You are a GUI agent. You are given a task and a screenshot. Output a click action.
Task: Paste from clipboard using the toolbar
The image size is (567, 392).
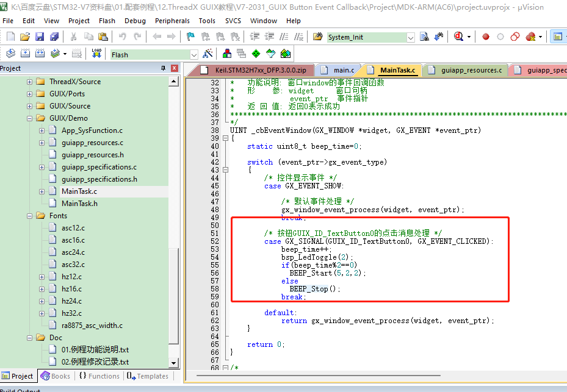tap(103, 37)
